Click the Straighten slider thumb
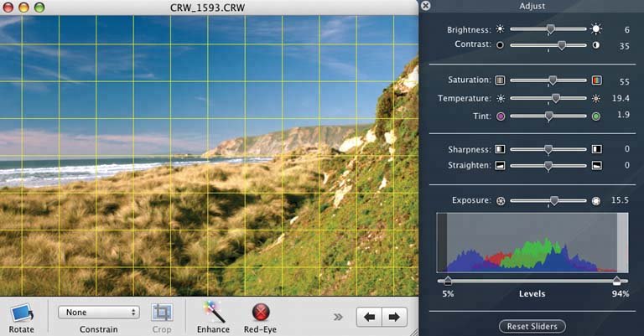The width and height of the screenshot is (644, 336). pos(548,165)
